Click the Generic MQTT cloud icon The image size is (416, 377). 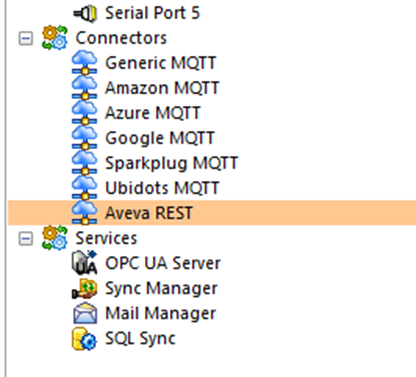(85, 63)
